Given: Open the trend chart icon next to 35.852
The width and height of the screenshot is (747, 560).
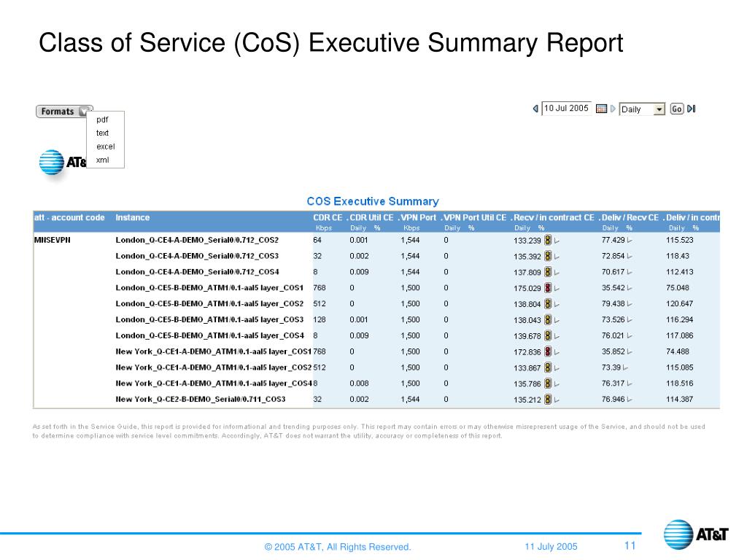Looking at the screenshot, I should (630, 352).
